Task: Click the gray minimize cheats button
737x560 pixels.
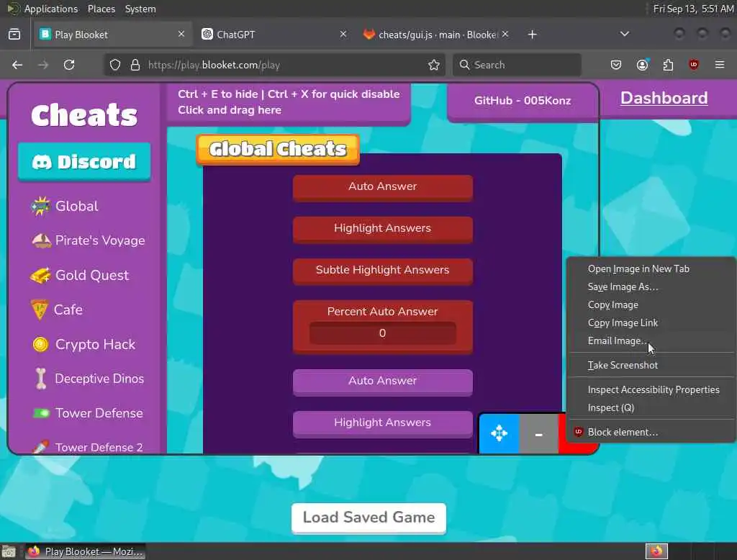Action: [x=538, y=433]
